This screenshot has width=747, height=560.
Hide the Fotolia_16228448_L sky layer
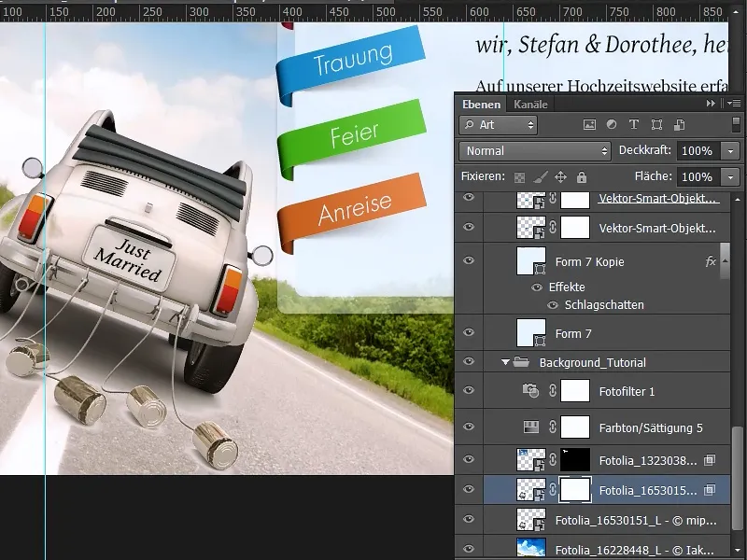[x=469, y=549]
